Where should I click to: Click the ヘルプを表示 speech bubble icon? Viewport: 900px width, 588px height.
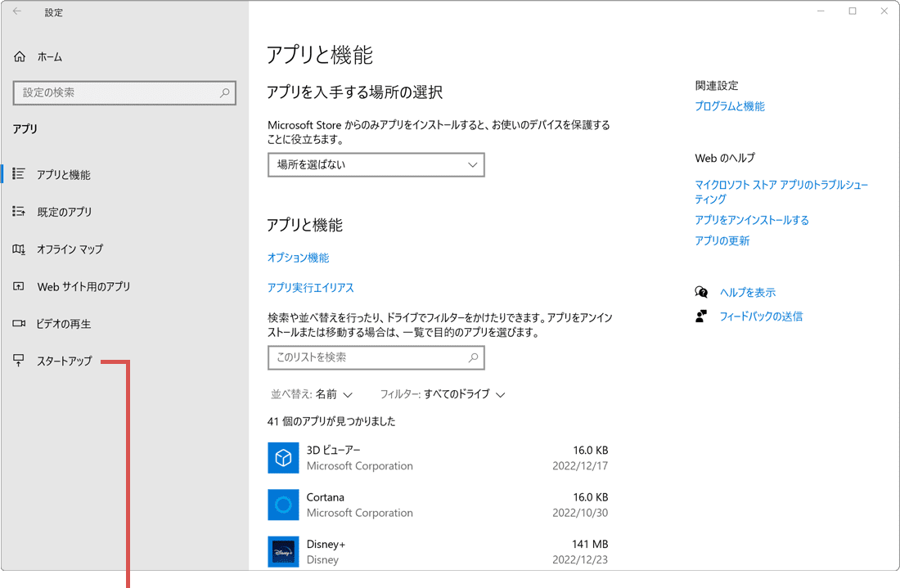702,291
